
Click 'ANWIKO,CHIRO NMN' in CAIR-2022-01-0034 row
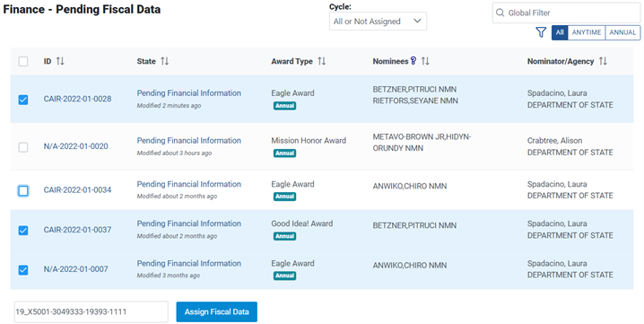coord(410,186)
